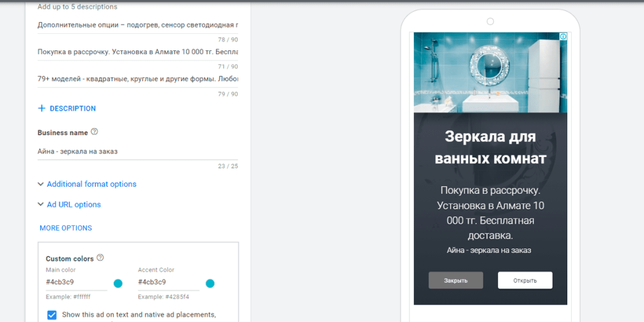Click description field starting with Покупка в рассрочку
The height and width of the screenshot is (322, 644).
137,52
